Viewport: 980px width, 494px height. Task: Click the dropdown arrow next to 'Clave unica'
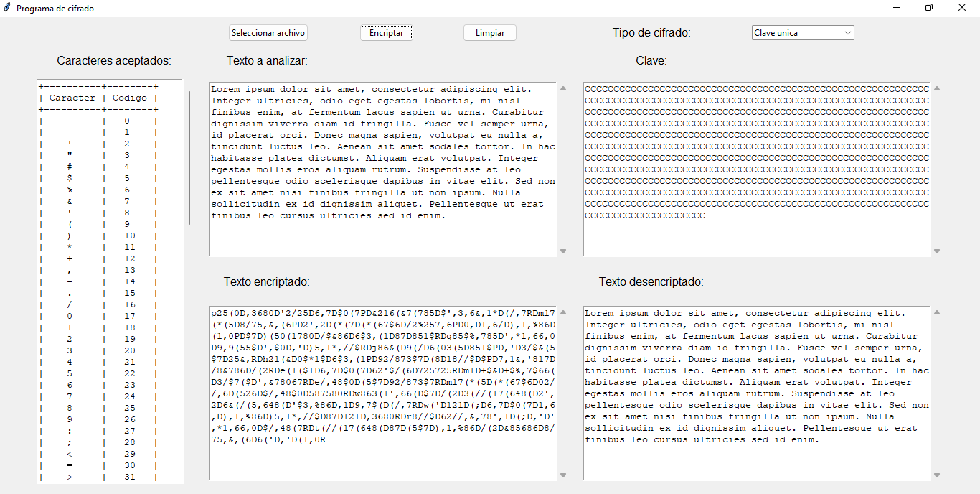tap(847, 32)
